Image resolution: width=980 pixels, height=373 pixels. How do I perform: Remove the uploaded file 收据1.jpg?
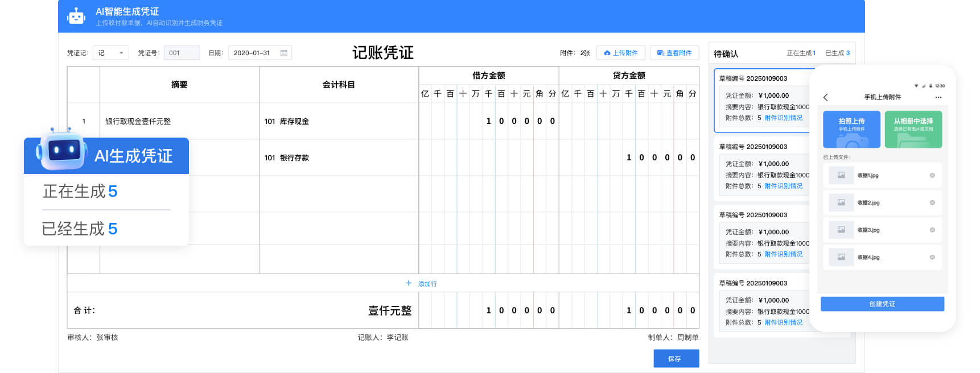coord(932,175)
